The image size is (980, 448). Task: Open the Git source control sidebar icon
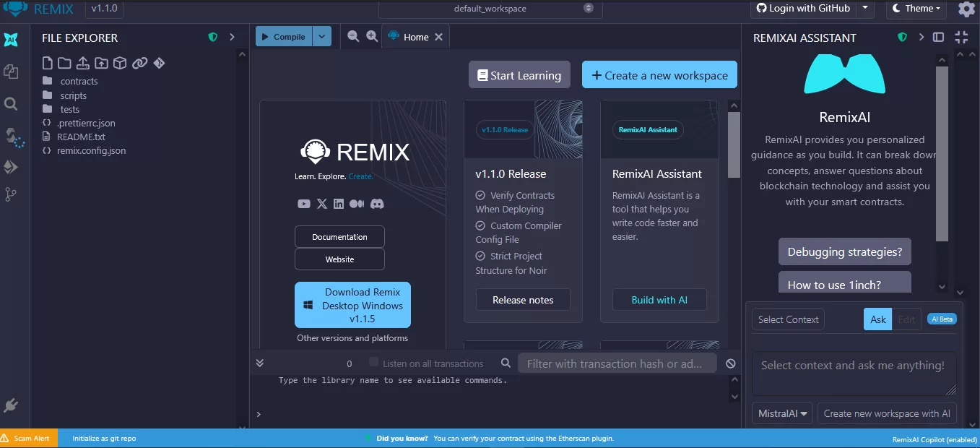point(11,194)
